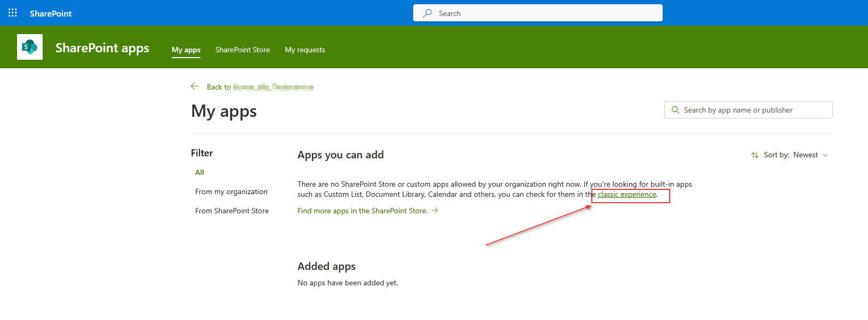The height and width of the screenshot is (320, 868).
Task: Filter by From my organization
Action: 231,191
